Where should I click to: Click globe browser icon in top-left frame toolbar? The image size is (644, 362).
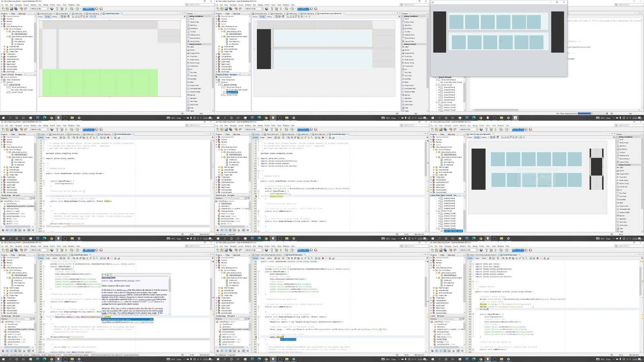52,8
